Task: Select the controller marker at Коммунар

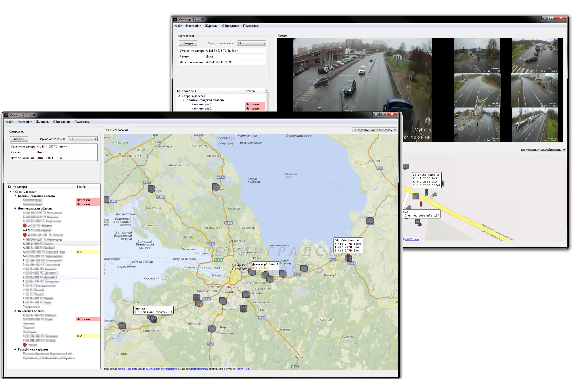Action: (x=243, y=308)
